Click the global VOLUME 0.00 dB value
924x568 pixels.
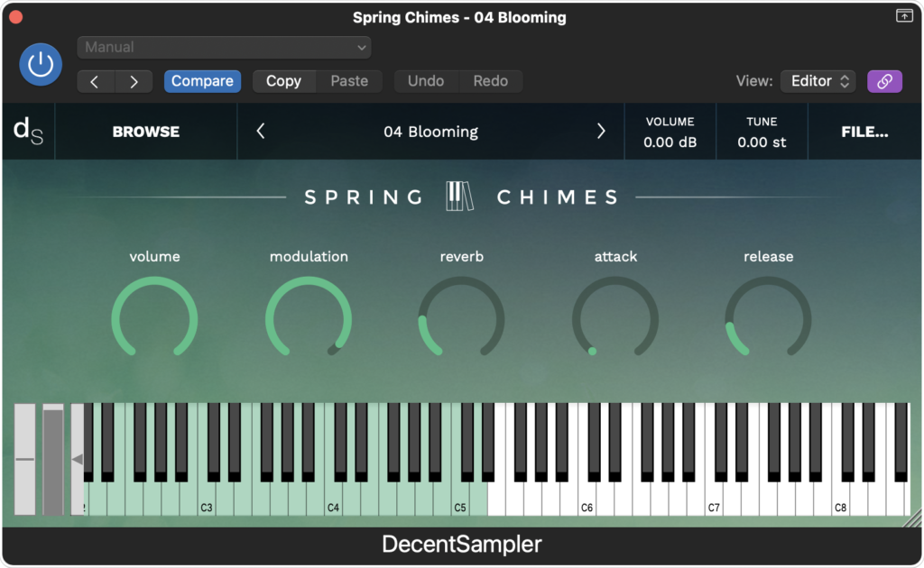point(670,142)
